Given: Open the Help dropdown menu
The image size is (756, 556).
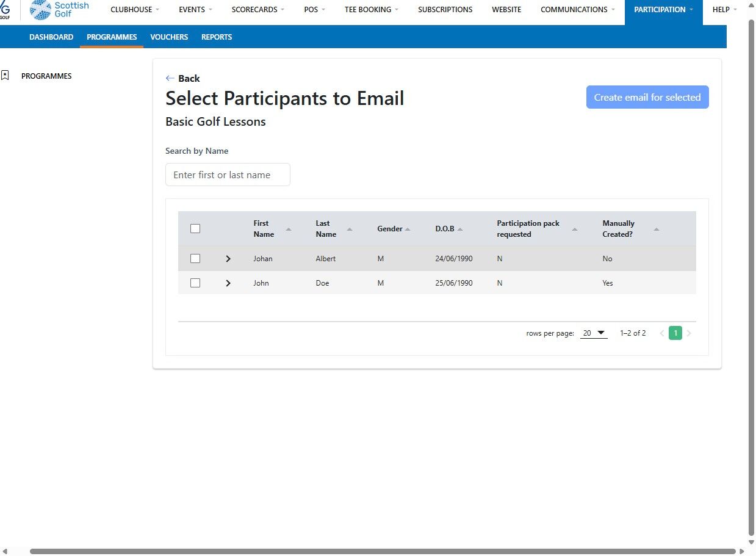Looking at the screenshot, I should (x=724, y=10).
